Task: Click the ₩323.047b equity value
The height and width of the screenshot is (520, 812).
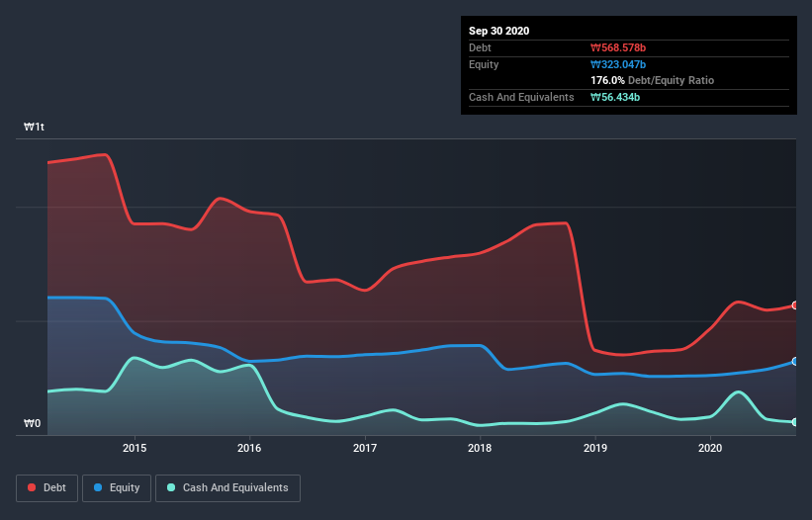Action: click(x=618, y=64)
